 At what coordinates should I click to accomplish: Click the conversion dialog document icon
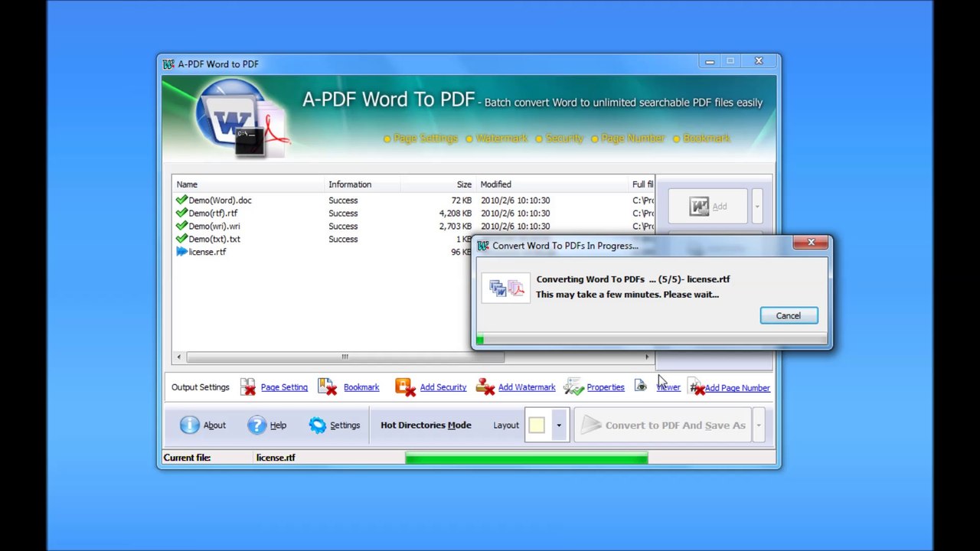pos(506,288)
